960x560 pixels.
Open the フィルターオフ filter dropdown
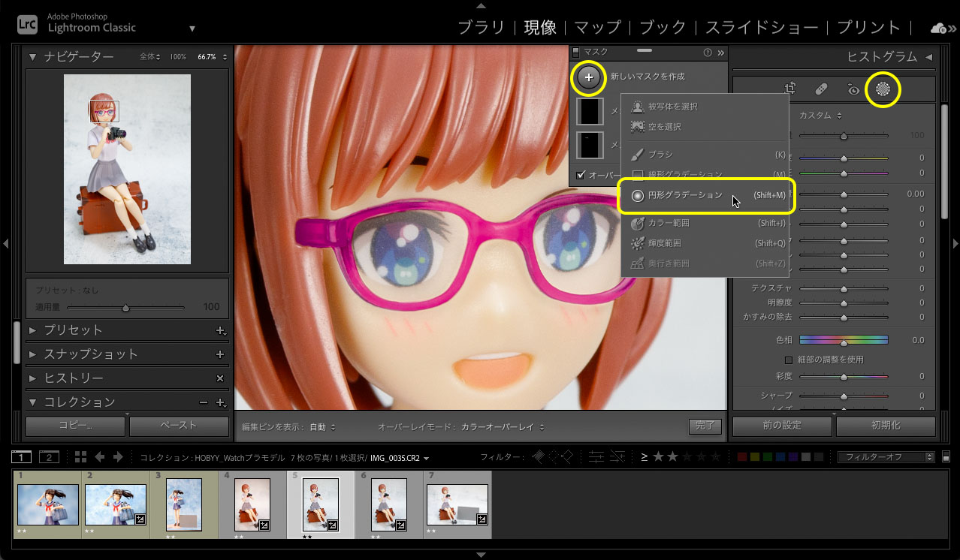point(886,457)
